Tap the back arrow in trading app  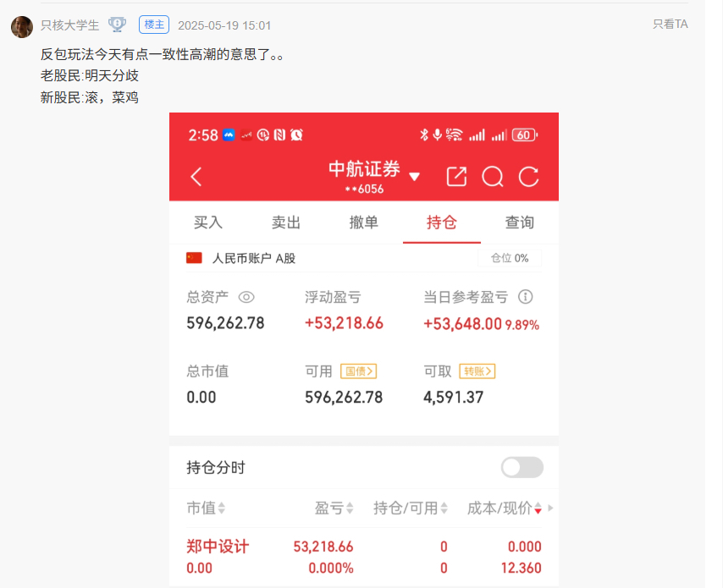pos(196,177)
